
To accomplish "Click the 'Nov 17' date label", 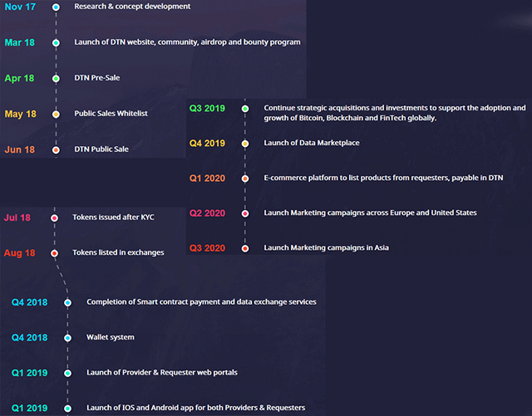I will (x=20, y=7).
